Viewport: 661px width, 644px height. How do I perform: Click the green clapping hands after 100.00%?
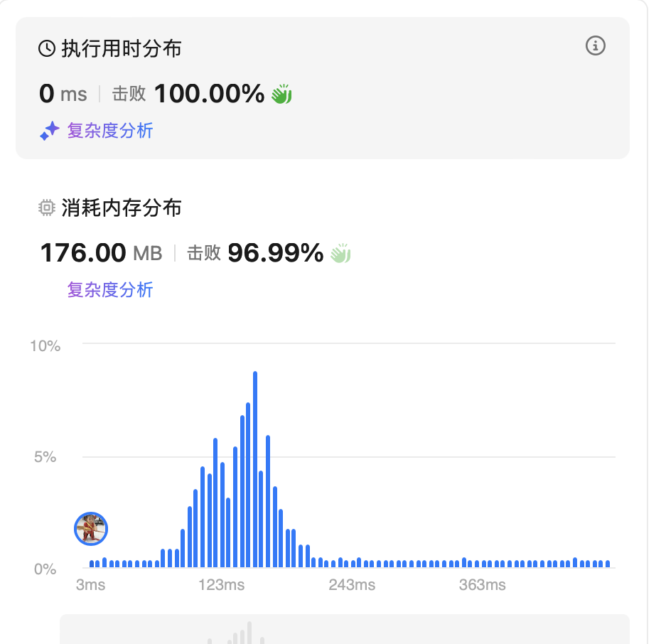pyautogui.click(x=281, y=94)
